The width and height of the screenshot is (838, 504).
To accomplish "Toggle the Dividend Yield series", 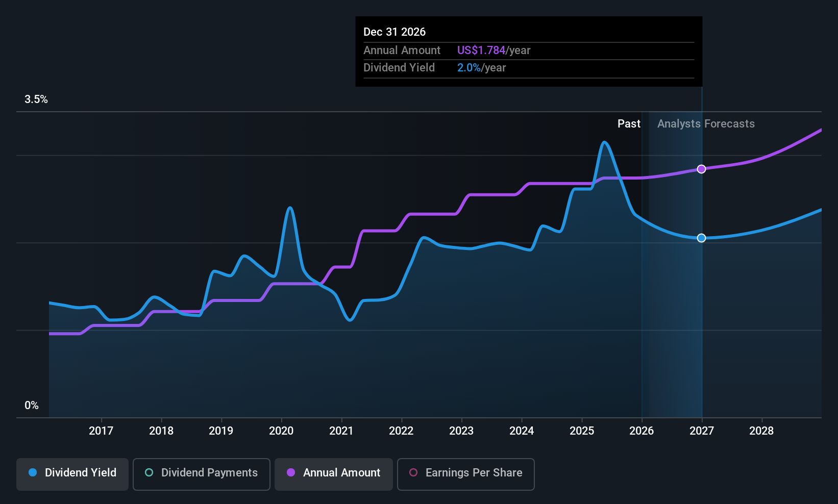I will [72, 474].
